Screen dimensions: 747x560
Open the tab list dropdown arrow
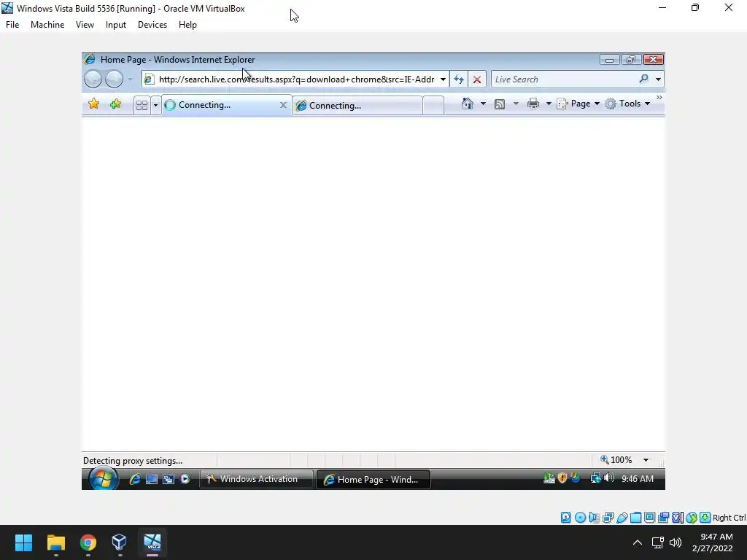tap(155, 105)
